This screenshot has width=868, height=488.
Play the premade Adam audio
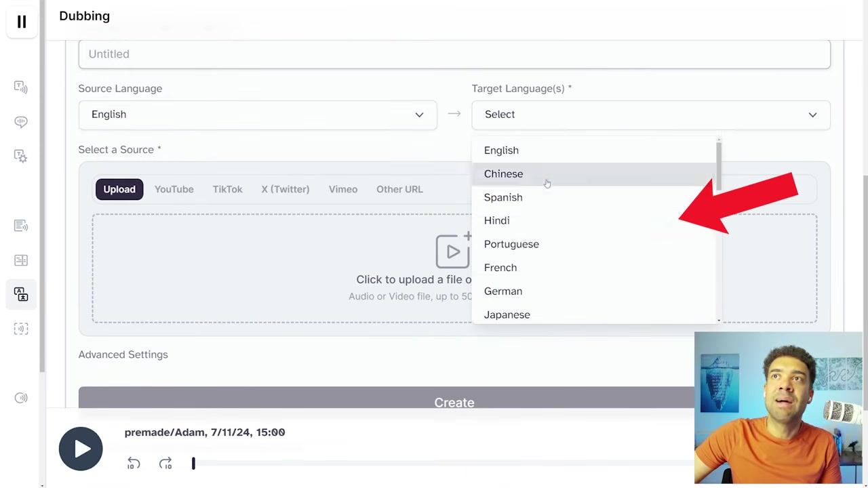pyautogui.click(x=81, y=449)
